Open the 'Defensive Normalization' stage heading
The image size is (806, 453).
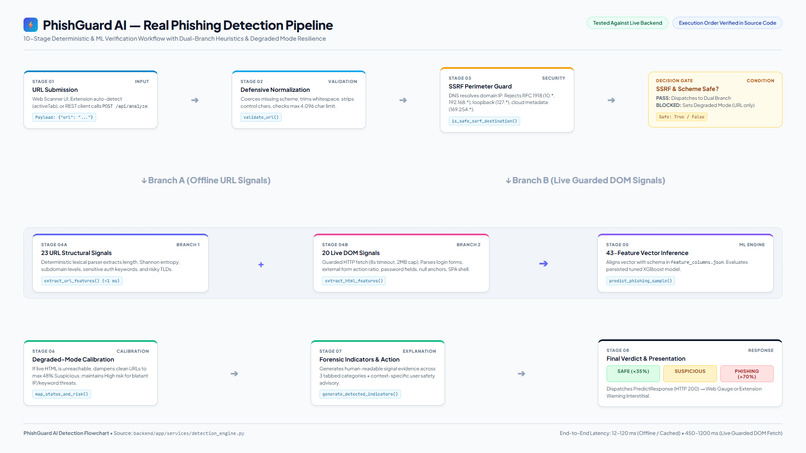(275, 89)
